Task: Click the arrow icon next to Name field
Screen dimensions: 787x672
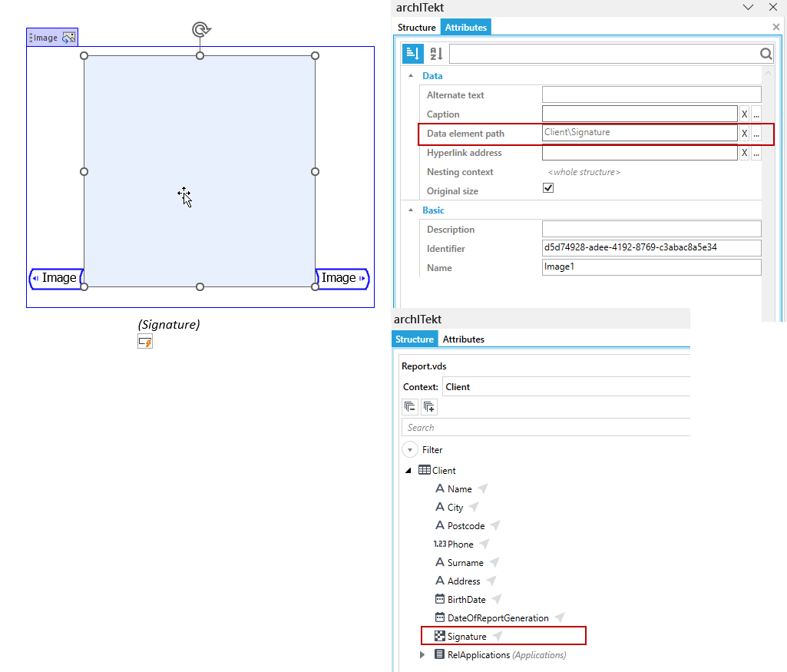Action: click(x=483, y=488)
